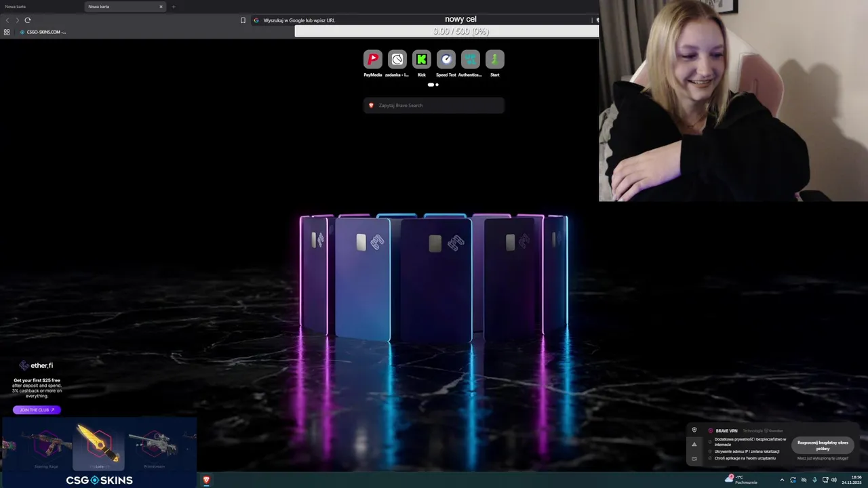Open the CSGO SKINS banner logo

point(99,480)
